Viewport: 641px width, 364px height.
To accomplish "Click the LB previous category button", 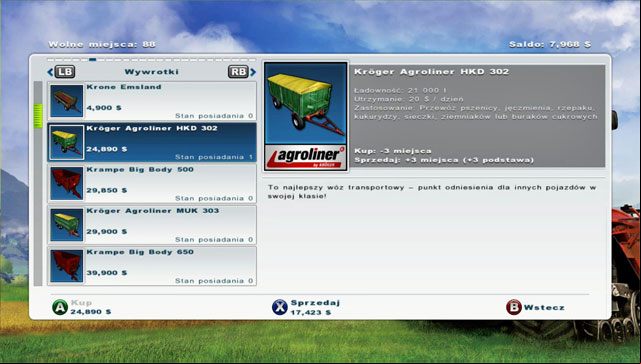I will pos(65,72).
